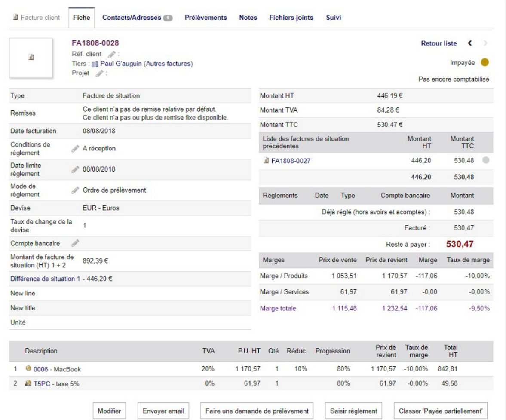This screenshot has height=420, width=506.
Task: Click Faire une demande de prélèvement
Action: tap(257, 411)
